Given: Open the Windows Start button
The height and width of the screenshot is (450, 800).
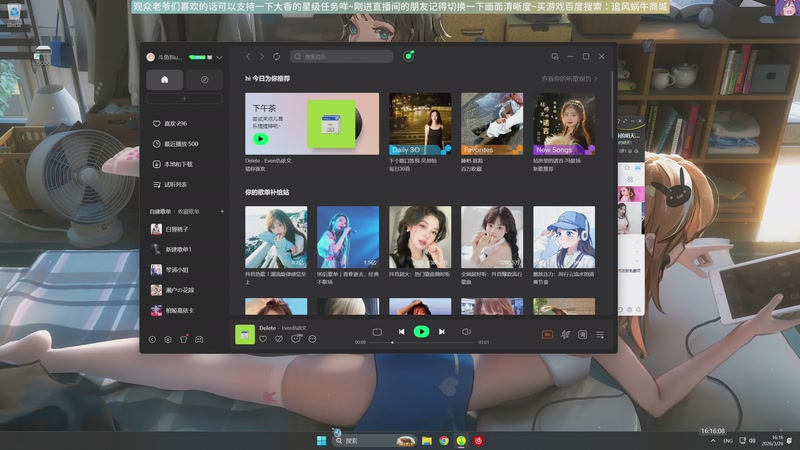Looking at the screenshot, I should [x=321, y=440].
